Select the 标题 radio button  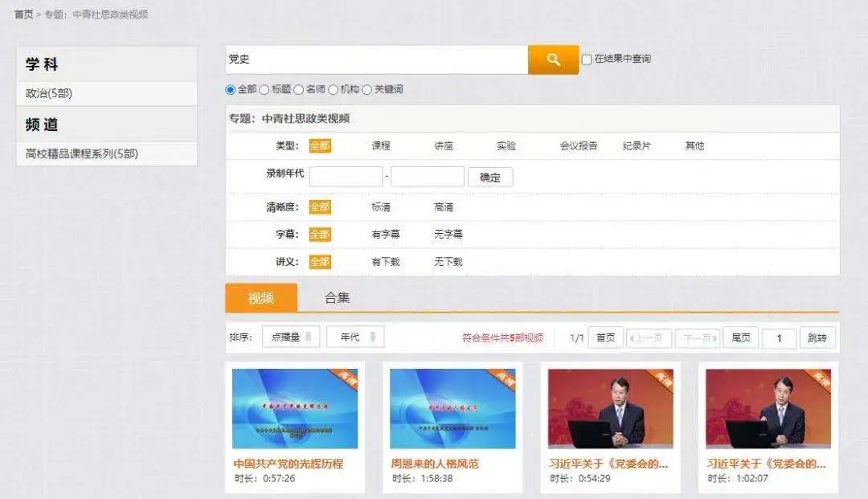pos(264,90)
